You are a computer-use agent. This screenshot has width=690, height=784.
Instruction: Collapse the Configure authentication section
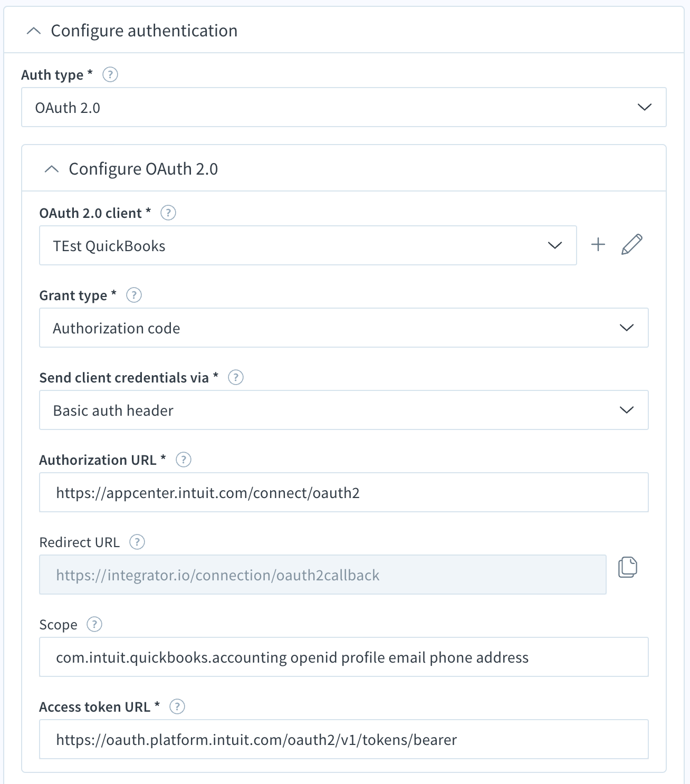coord(34,31)
